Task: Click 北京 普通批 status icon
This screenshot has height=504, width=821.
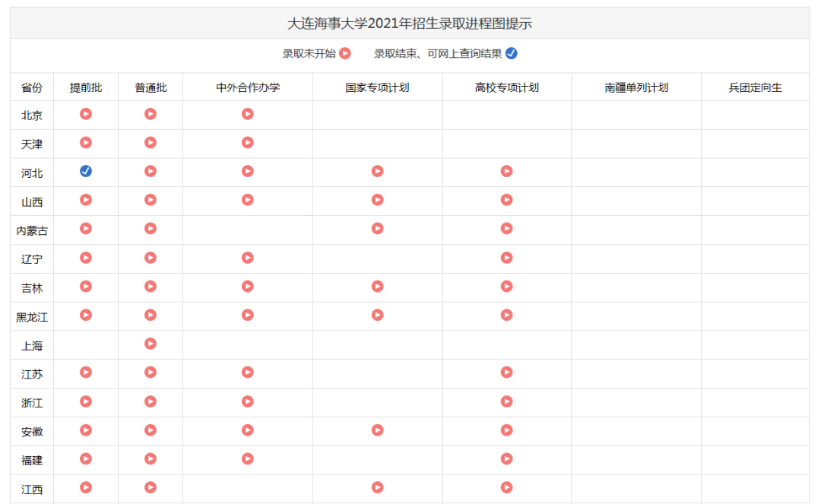Action: click(x=151, y=114)
